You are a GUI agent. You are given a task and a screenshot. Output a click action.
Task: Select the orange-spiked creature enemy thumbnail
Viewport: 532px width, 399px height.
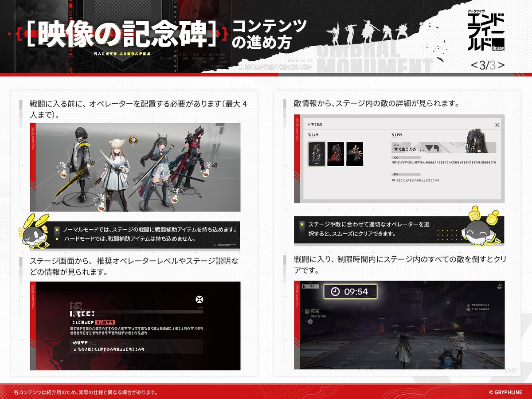click(x=355, y=154)
